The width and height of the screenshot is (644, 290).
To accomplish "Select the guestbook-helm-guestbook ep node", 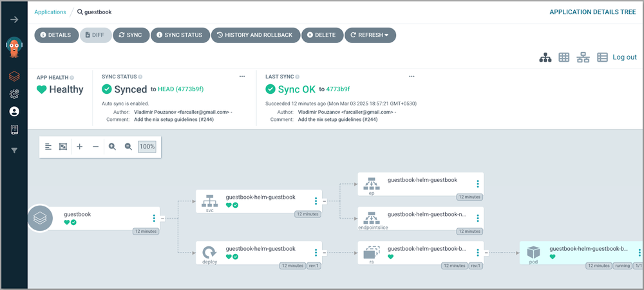I will pos(421,184).
